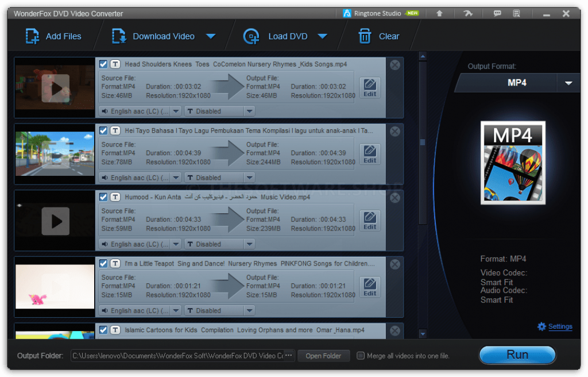This screenshot has width=588, height=377.
Task: Click the Edit icon for I'm a Little Teapot
Action: tap(370, 287)
